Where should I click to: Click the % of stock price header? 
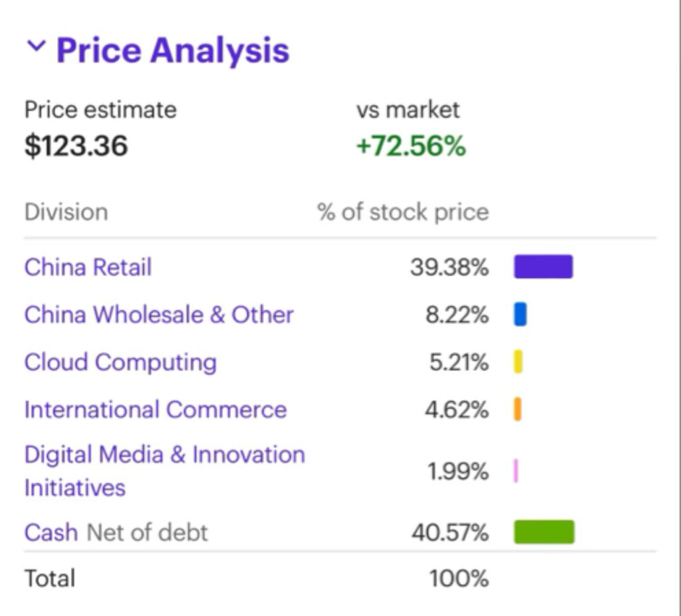[x=402, y=212]
